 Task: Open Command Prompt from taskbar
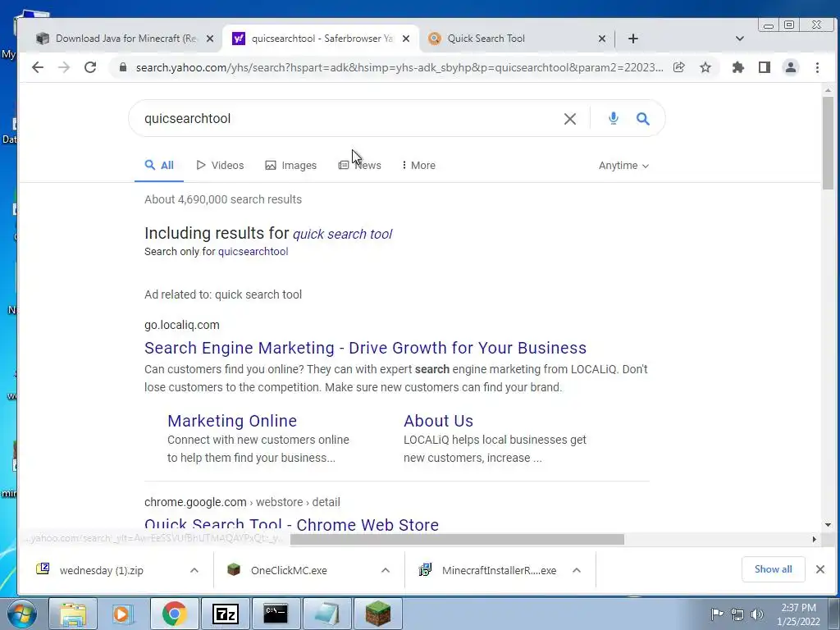click(276, 614)
